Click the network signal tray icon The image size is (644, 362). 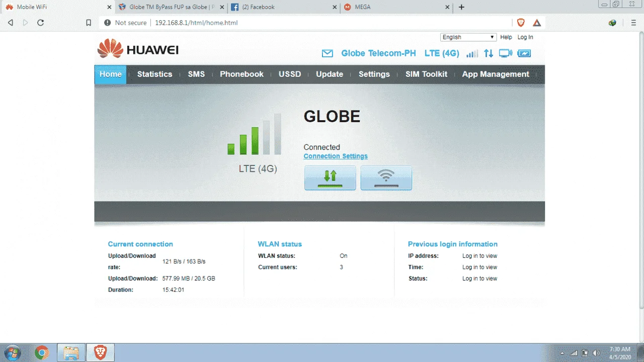[574, 353]
